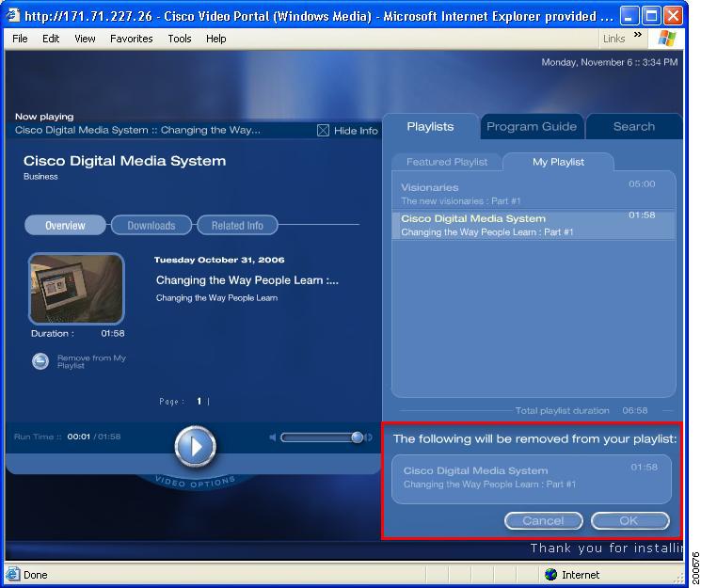701x588 pixels.
Task: Adjust the volume slider knob
Action: coord(357,437)
